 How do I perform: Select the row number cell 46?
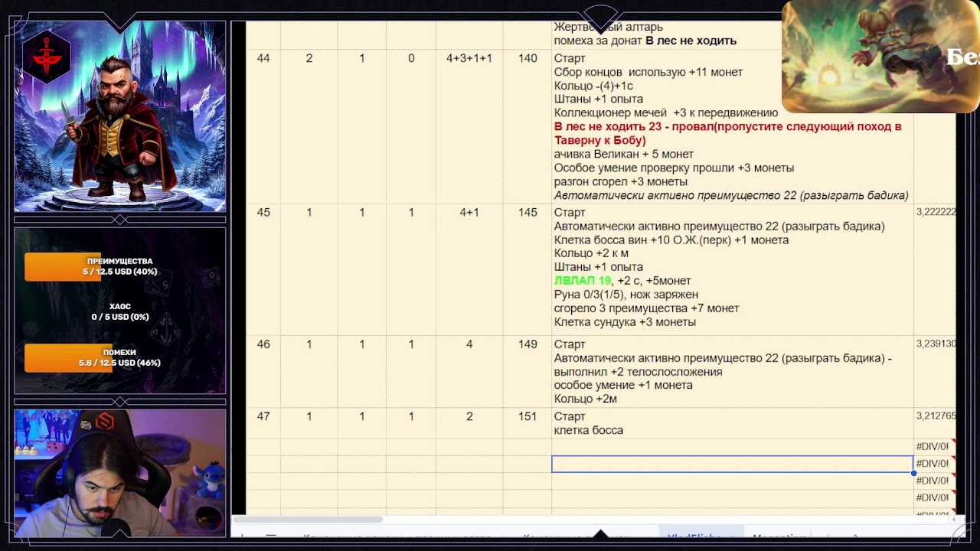[263, 371]
